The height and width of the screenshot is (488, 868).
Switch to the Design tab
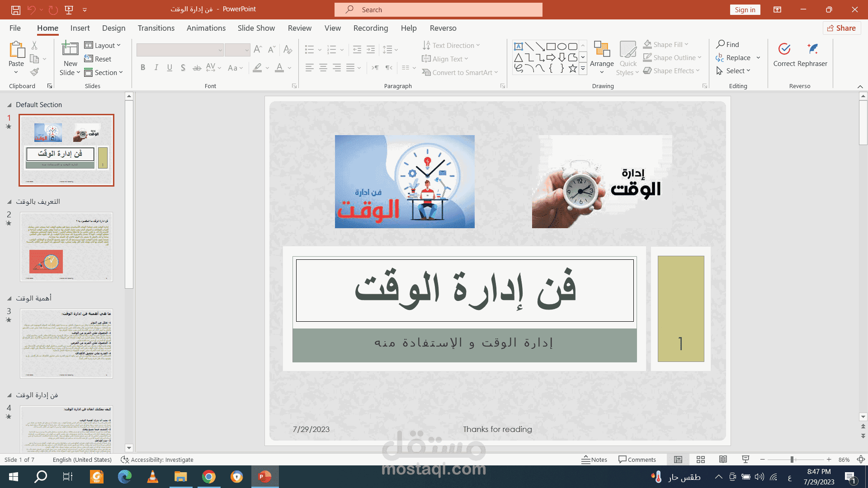pyautogui.click(x=113, y=28)
